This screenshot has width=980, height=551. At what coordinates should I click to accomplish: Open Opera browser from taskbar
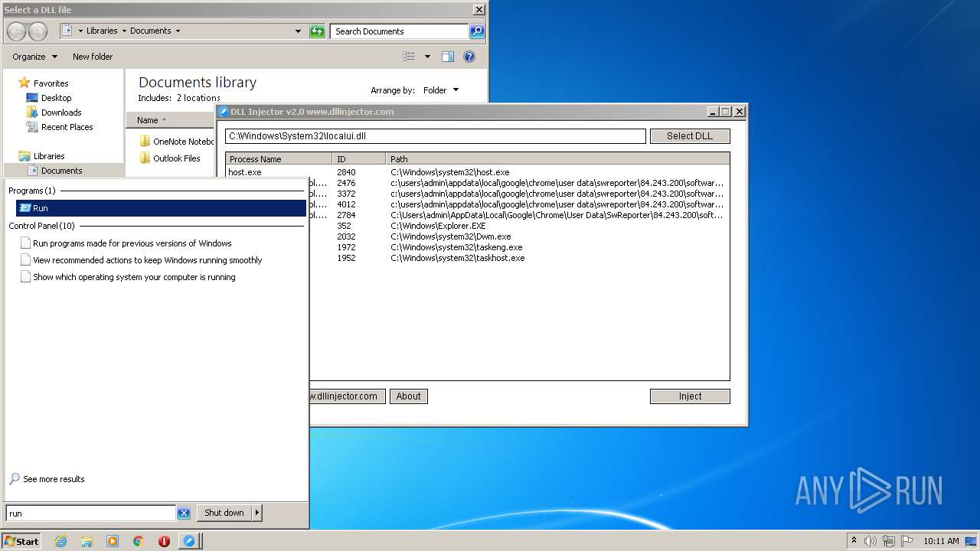click(164, 541)
